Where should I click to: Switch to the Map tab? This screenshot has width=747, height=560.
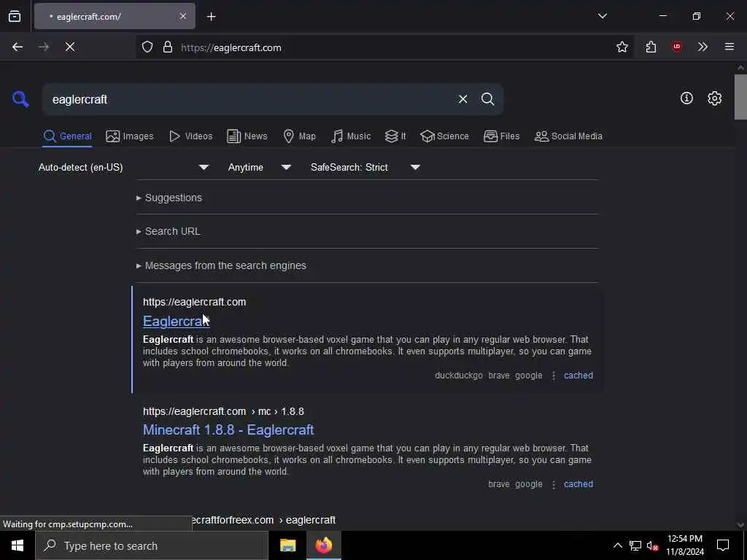pos(300,136)
